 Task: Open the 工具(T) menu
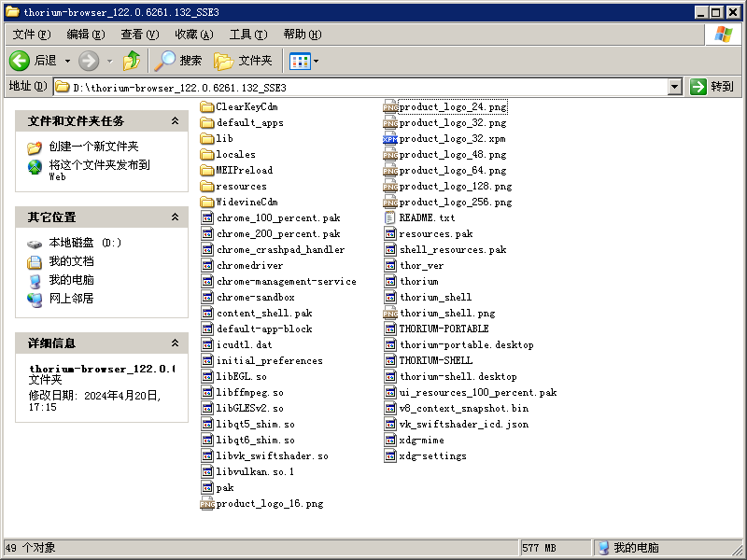[x=248, y=35]
